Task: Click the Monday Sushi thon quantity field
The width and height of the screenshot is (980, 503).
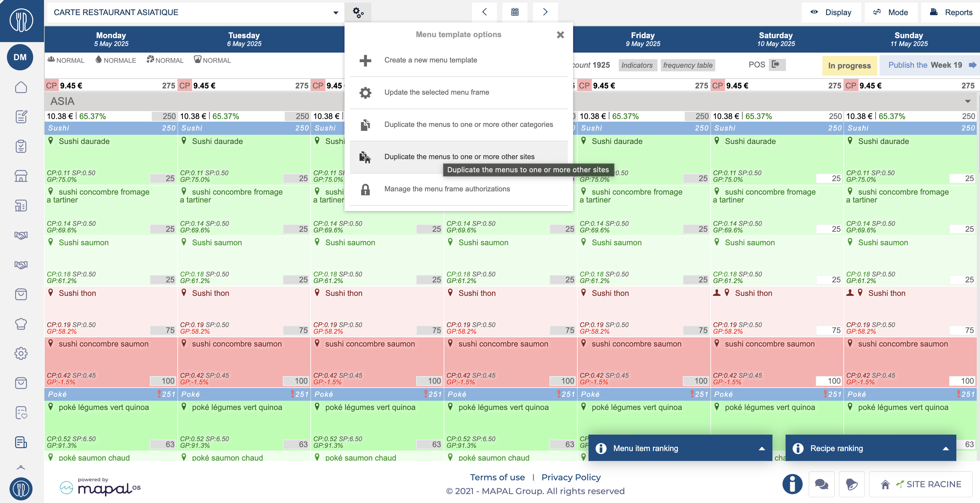Action: (x=163, y=330)
